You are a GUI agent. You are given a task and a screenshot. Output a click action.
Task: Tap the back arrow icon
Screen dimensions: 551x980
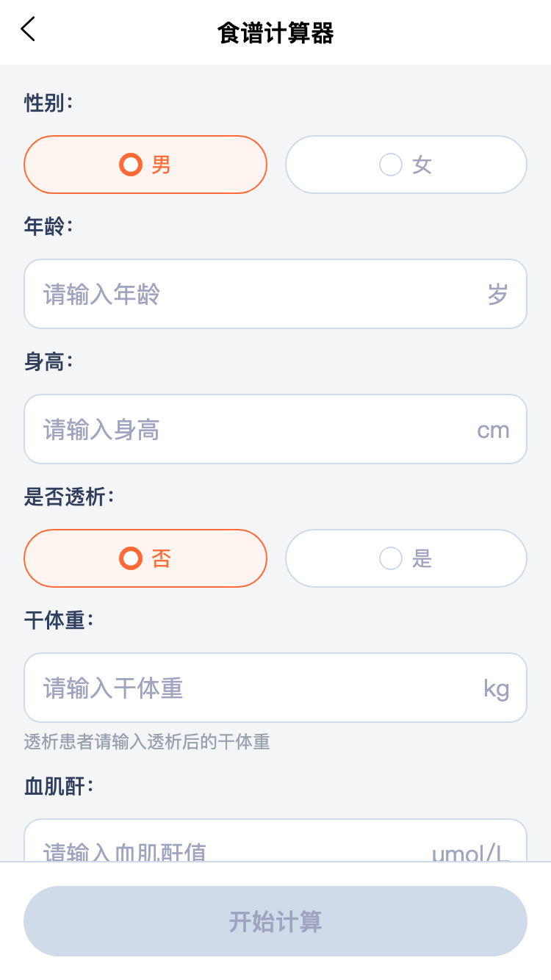click(x=28, y=30)
